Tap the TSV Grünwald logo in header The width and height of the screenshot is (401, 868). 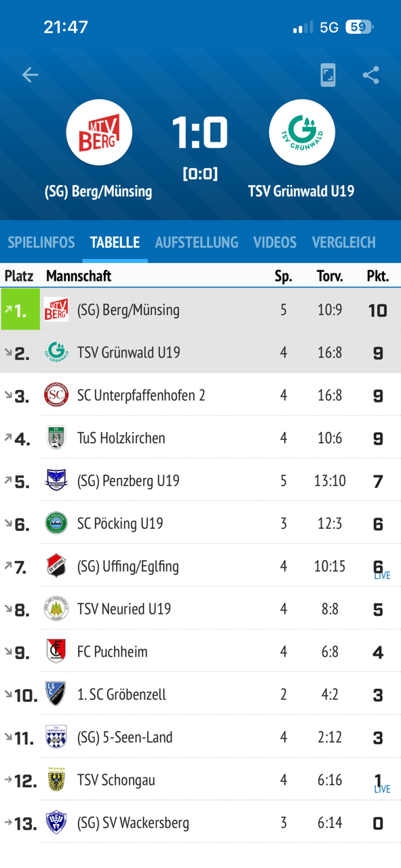[x=302, y=132]
